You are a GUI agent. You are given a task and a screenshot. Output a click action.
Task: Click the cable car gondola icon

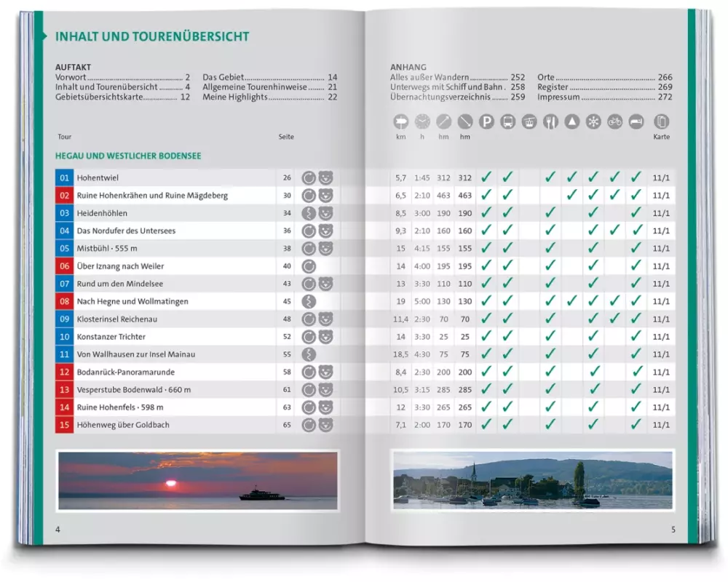(x=529, y=121)
